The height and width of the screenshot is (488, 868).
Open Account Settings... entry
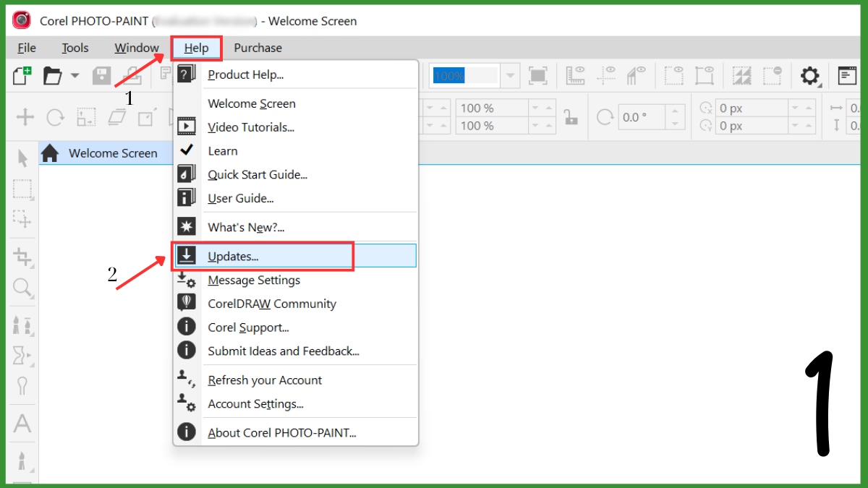click(x=295, y=404)
